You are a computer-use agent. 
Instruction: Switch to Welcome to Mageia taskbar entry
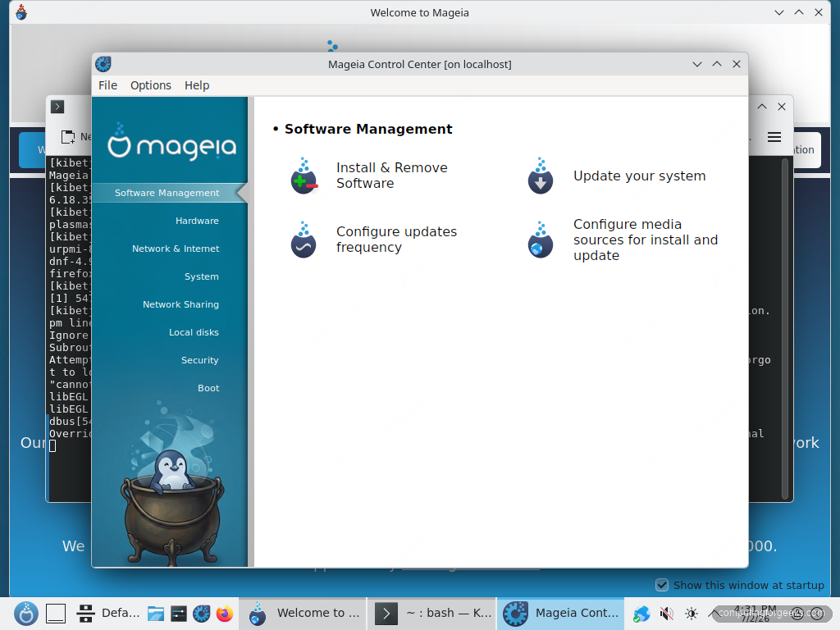304,614
